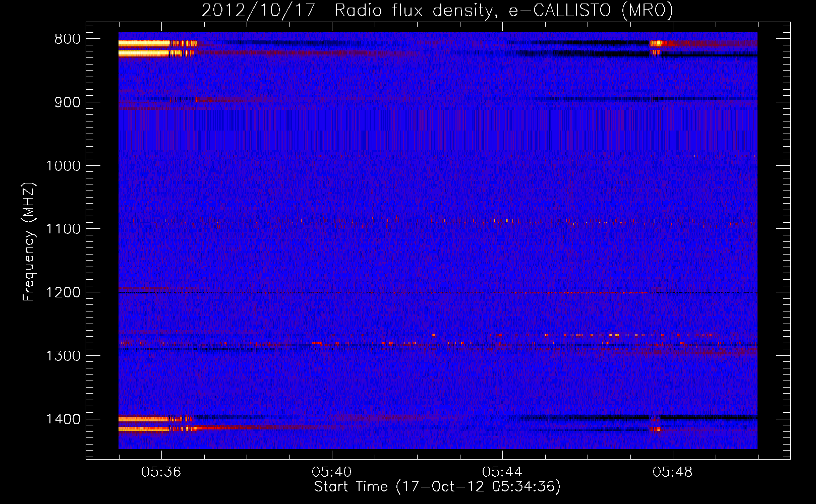Click the 05:44 time axis label
Viewport: 816px width, 504px height.
(502, 472)
